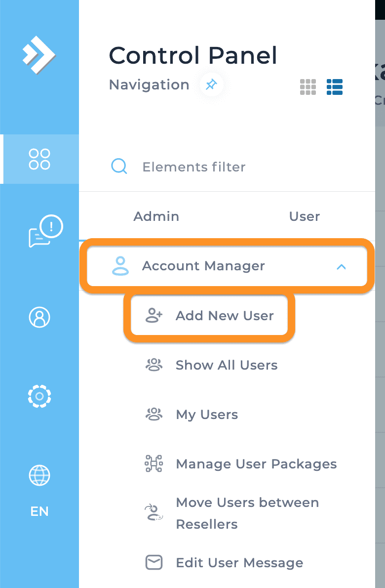Viewport: 385px width, 588px height.
Task: Open Show All Users
Action: pyautogui.click(x=226, y=365)
